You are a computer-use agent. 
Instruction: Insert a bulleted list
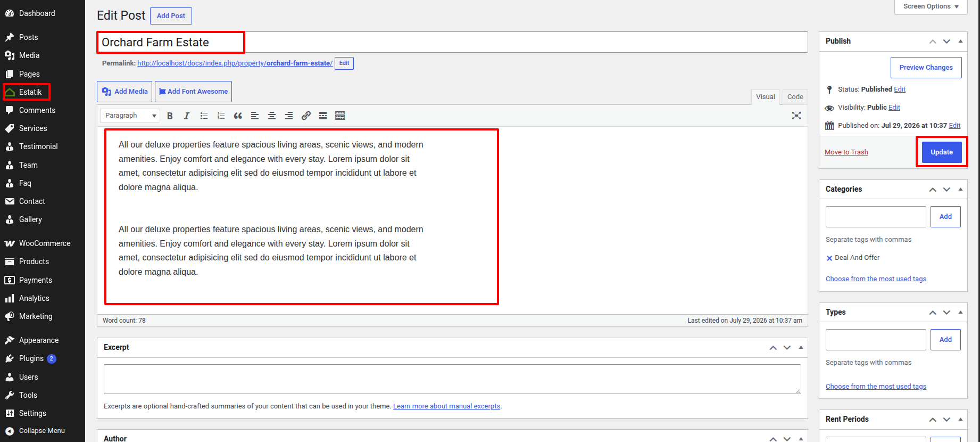pyautogui.click(x=204, y=116)
